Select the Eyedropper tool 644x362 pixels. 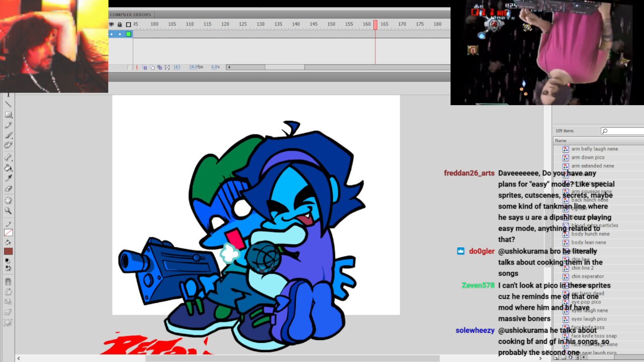click(8, 178)
